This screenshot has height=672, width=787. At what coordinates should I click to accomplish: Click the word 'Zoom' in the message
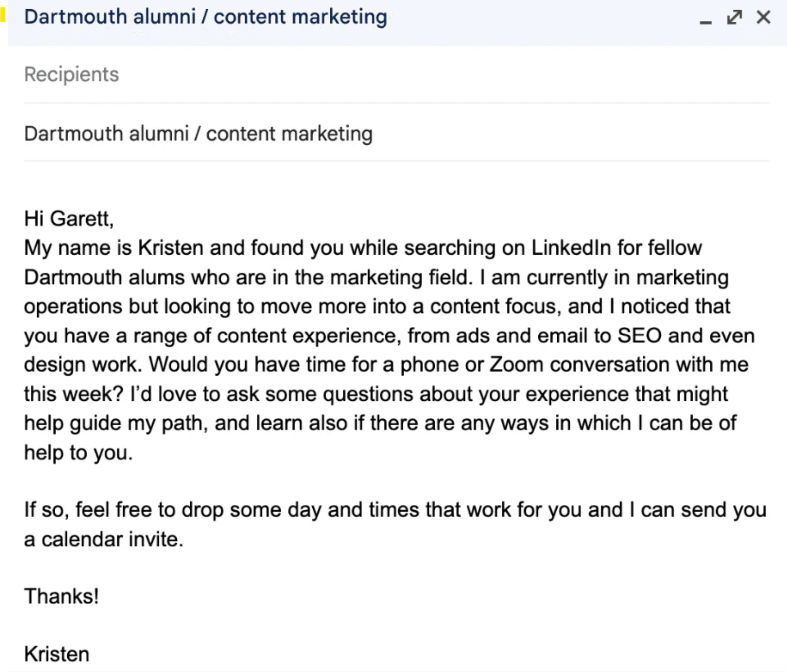coord(516,365)
